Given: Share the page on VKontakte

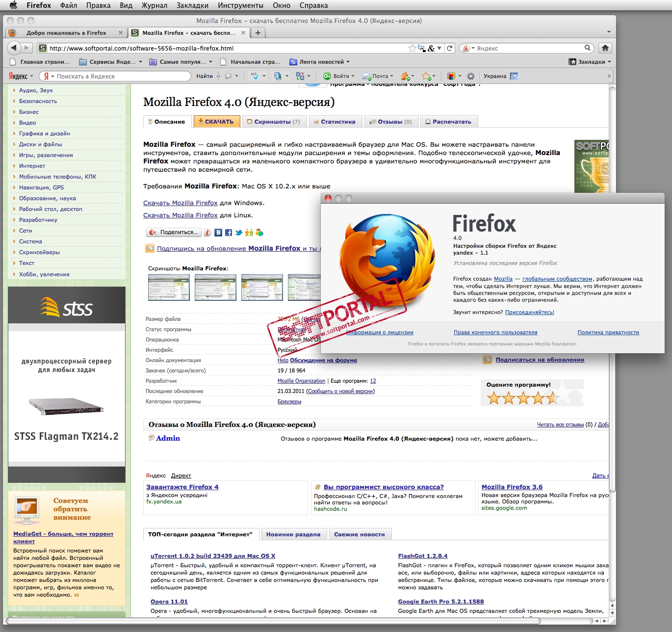Looking at the screenshot, I should (x=218, y=233).
